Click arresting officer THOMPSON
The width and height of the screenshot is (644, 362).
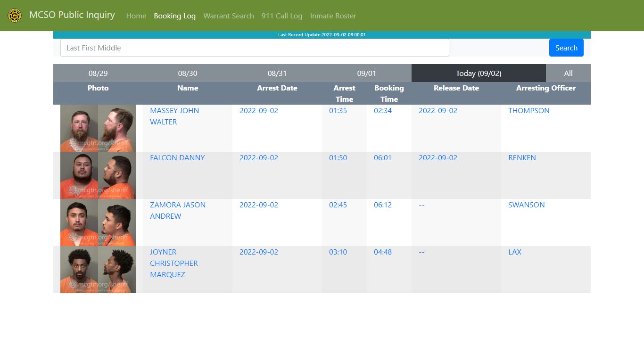point(529,110)
